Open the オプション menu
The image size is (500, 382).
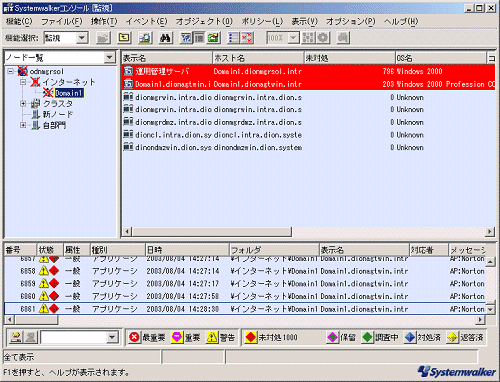coord(351,21)
